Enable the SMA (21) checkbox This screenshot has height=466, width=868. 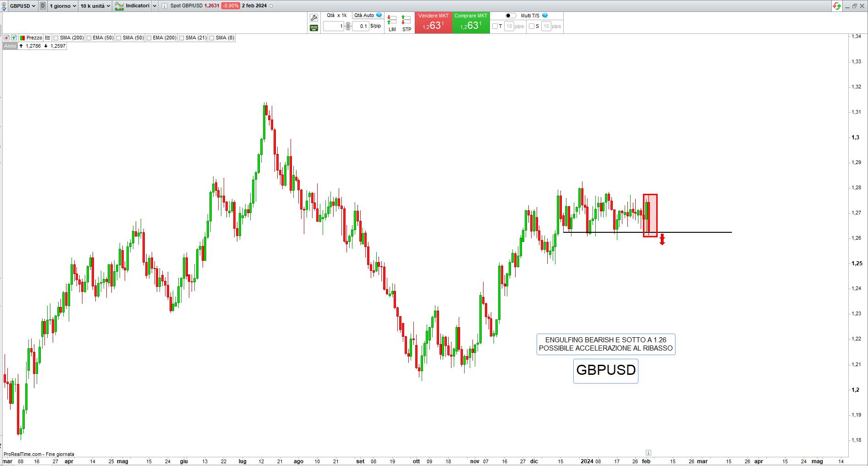[x=181, y=38]
